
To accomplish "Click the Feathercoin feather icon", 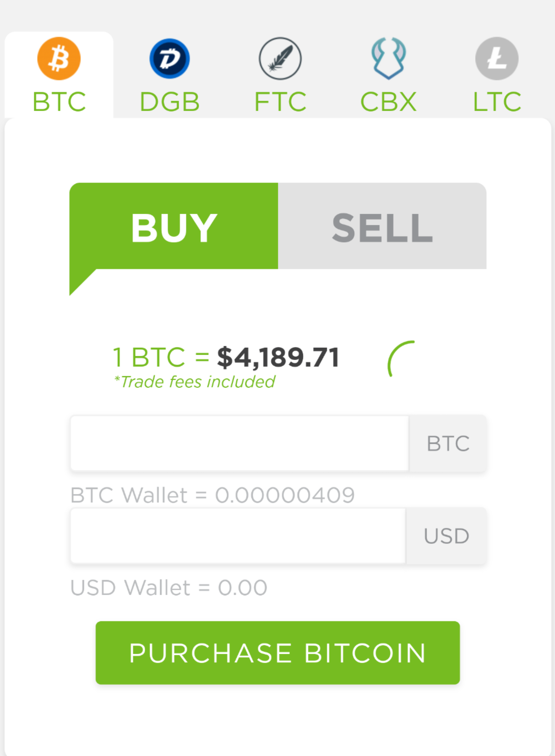I will click(x=280, y=58).
